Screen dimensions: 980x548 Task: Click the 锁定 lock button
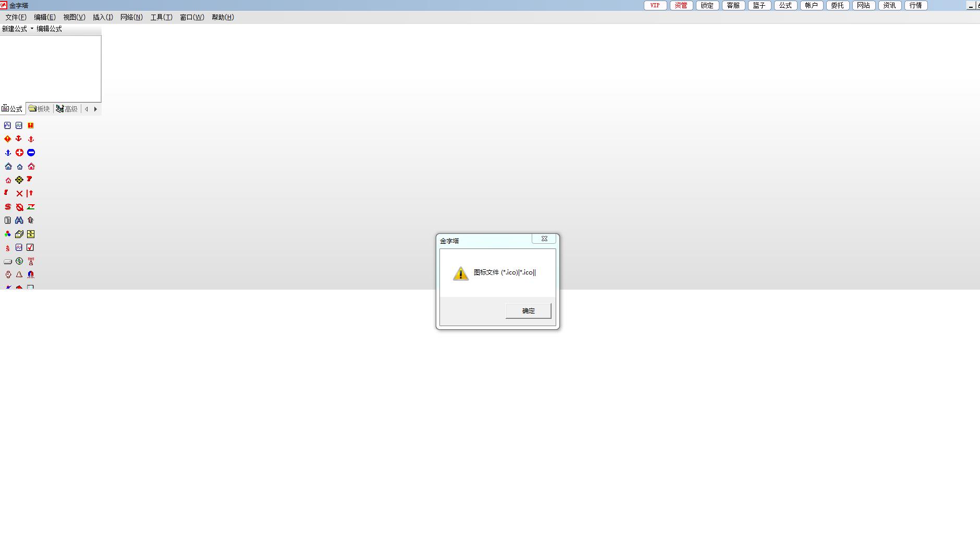click(707, 5)
